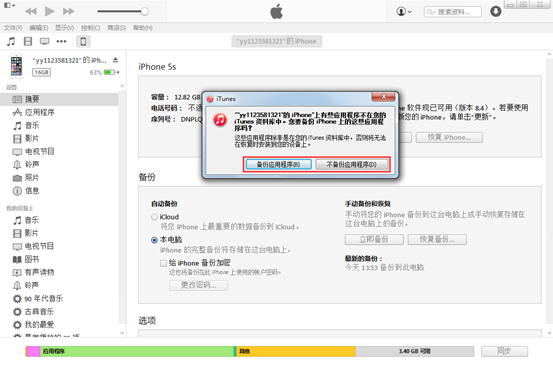Click the fast-forward button
This screenshot has width=553, height=365.
(x=69, y=12)
